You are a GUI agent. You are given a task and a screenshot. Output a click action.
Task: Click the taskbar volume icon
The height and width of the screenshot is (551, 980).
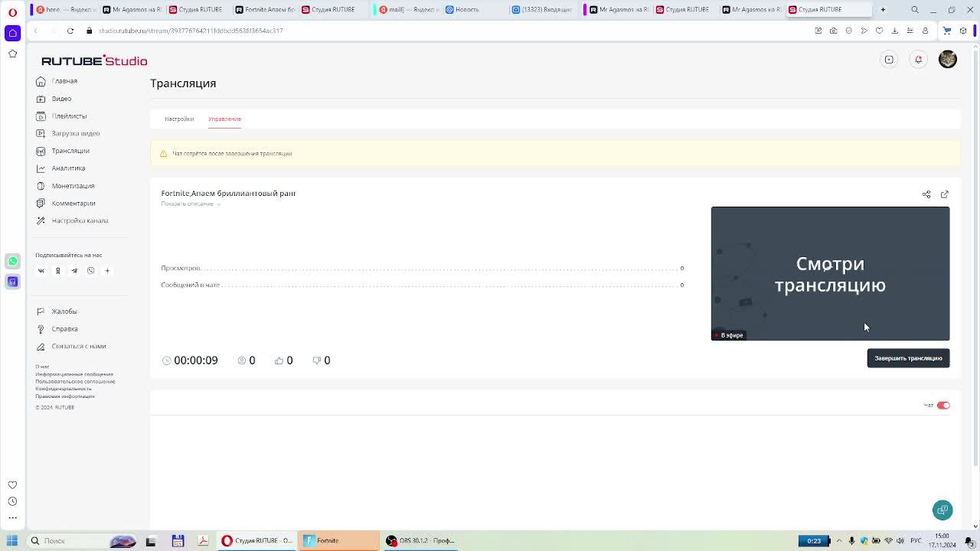click(x=900, y=540)
